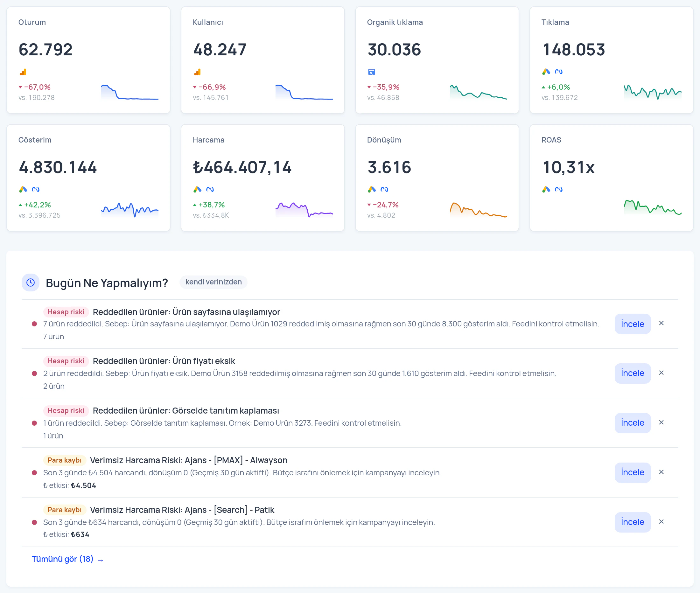Open the Gösterim sparkline chart
Image resolution: width=700 pixels, height=593 pixels.
pyautogui.click(x=130, y=210)
